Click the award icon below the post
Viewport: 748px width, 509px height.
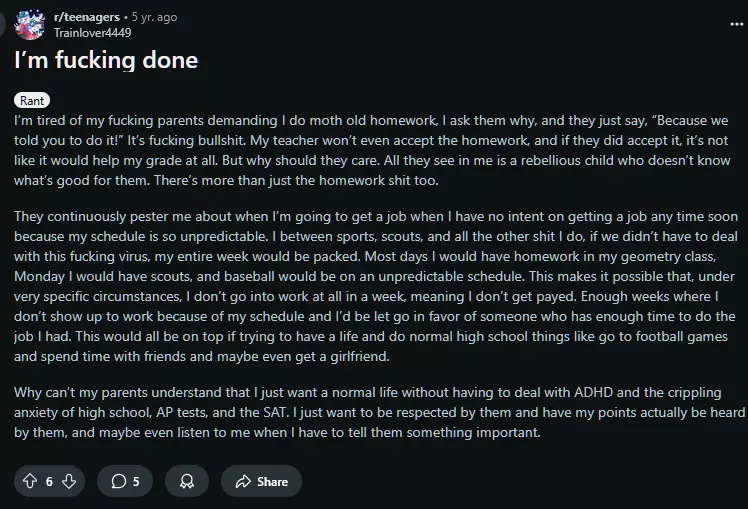pos(186,481)
